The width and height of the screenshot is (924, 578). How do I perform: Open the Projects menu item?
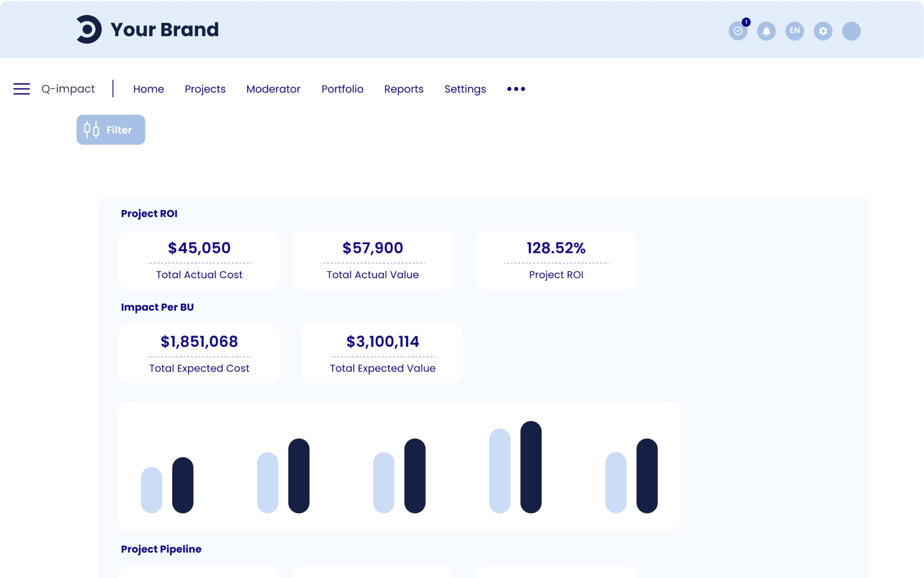point(205,89)
